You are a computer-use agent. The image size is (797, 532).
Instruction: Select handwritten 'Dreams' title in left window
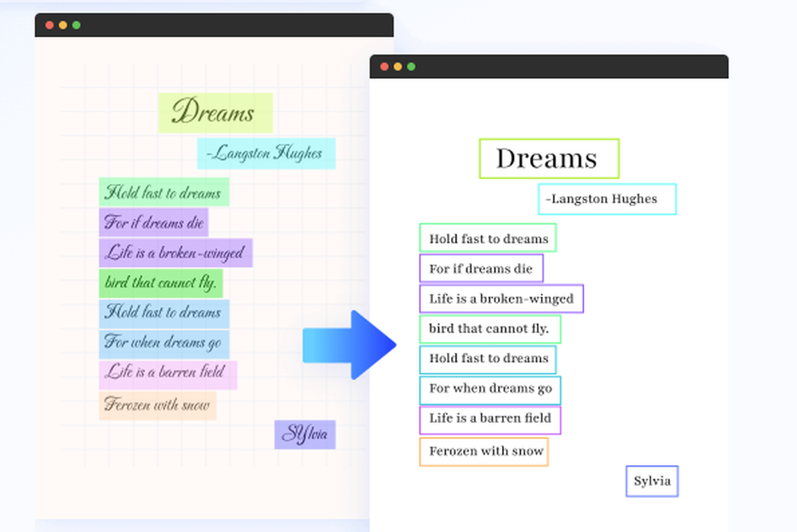coord(215,112)
